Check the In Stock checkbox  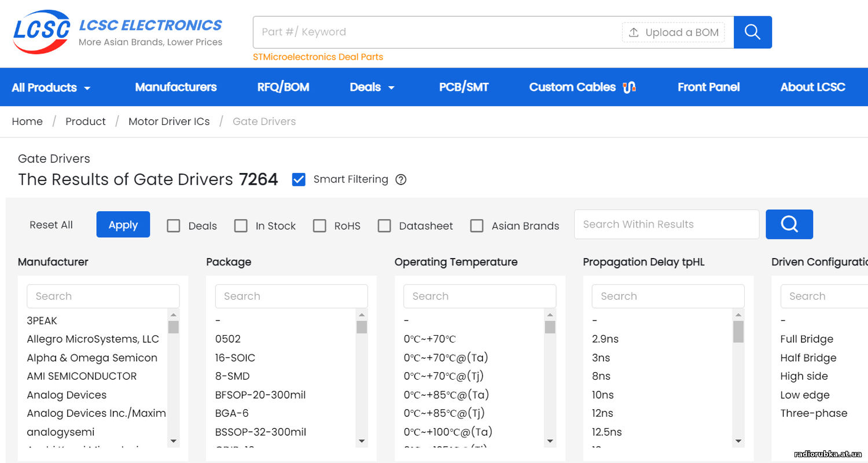tap(241, 226)
